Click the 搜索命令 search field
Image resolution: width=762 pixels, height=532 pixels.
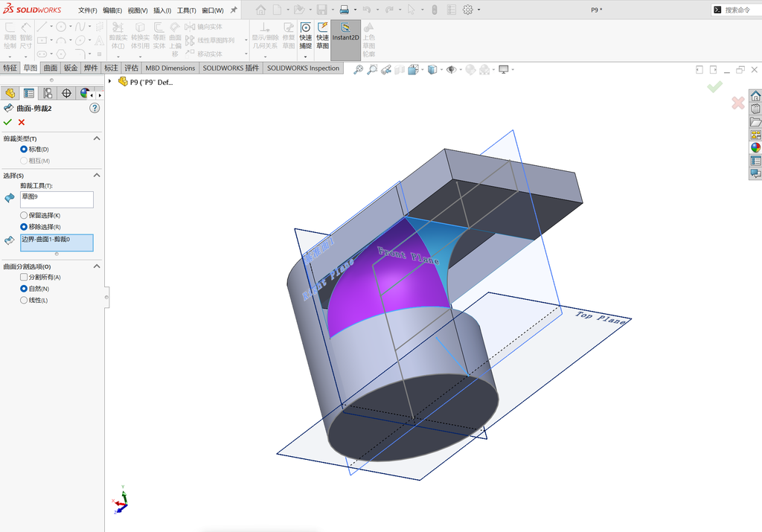point(737,10)
